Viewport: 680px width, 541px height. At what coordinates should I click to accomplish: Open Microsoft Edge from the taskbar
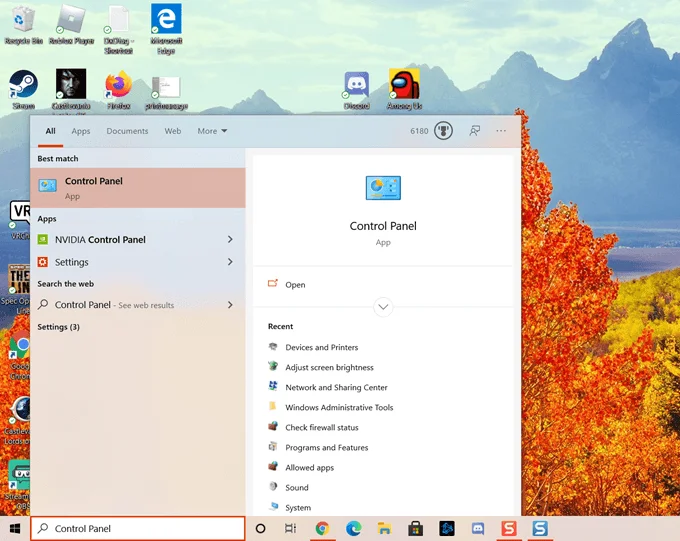click(x=353, y=528)
